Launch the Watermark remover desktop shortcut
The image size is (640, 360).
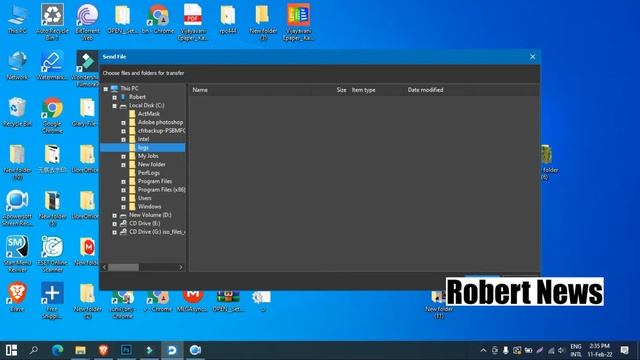click(x=52, y=65)
